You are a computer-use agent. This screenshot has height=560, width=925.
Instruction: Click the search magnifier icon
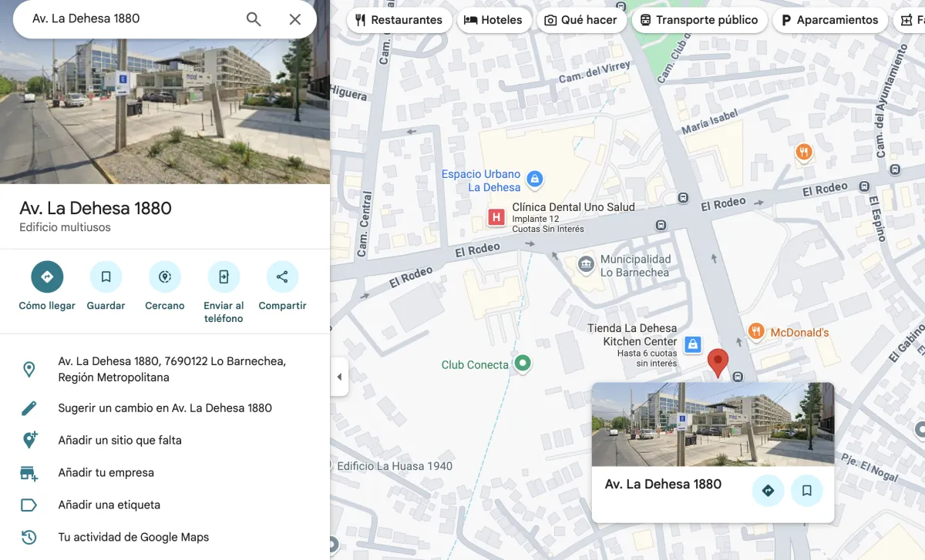point(254,19)
